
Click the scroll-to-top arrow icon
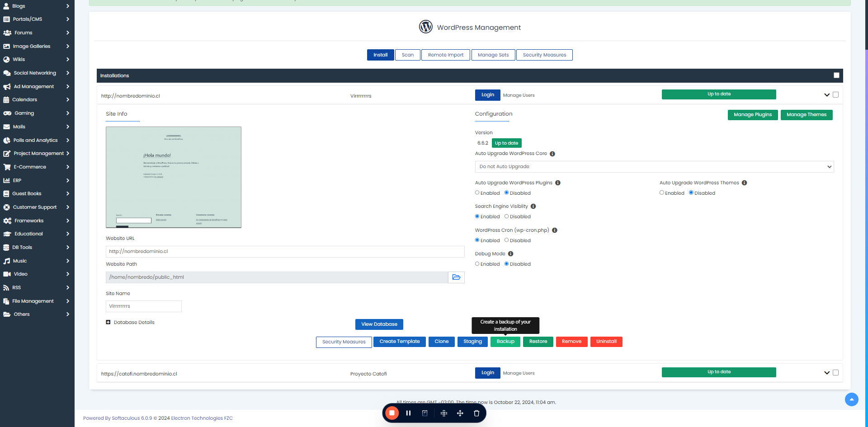[851, 399]
